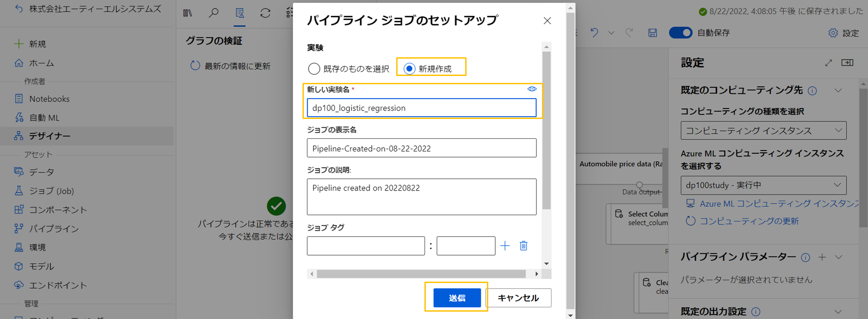Screen dimensions: 868x319
Task: Click the ジョブの表示名 text field
Action: (x=421, y=148)
